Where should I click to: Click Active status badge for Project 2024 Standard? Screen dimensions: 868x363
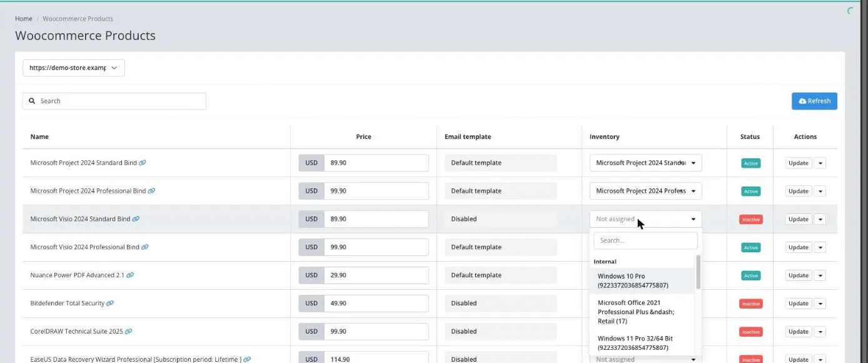[750, 163]
